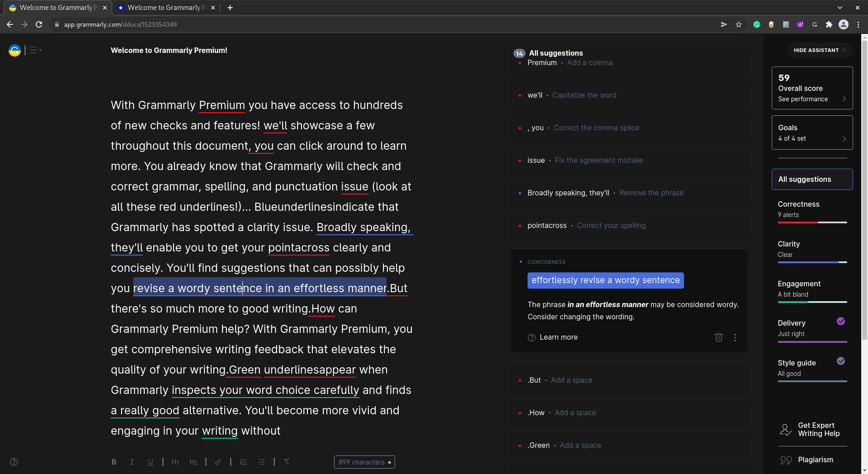Image resolution: width=868 pixels, height=474 pixels.
Task: Expand the Goals card chevron
Action: click(x=844, y=138)
